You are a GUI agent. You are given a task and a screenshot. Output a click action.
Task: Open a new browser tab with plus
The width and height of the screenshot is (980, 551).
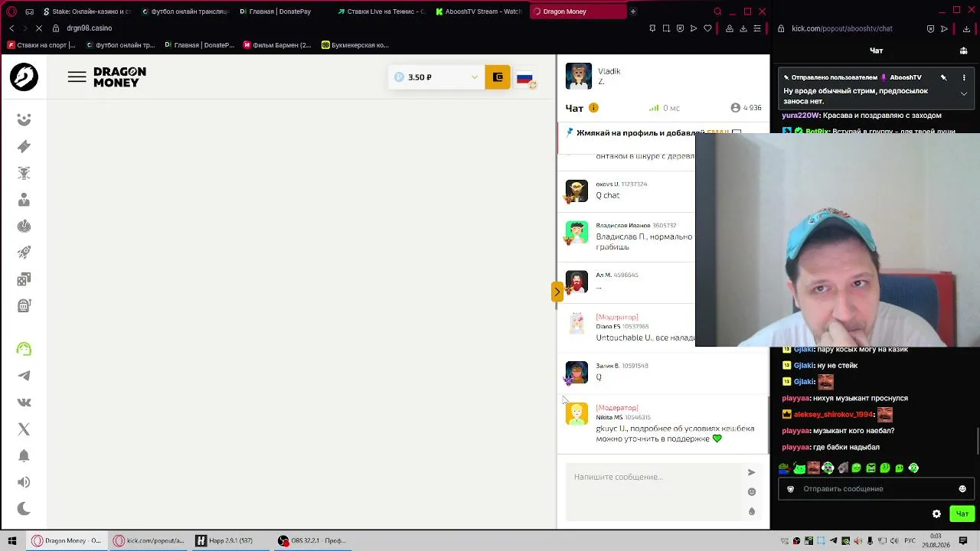point(633,11)
